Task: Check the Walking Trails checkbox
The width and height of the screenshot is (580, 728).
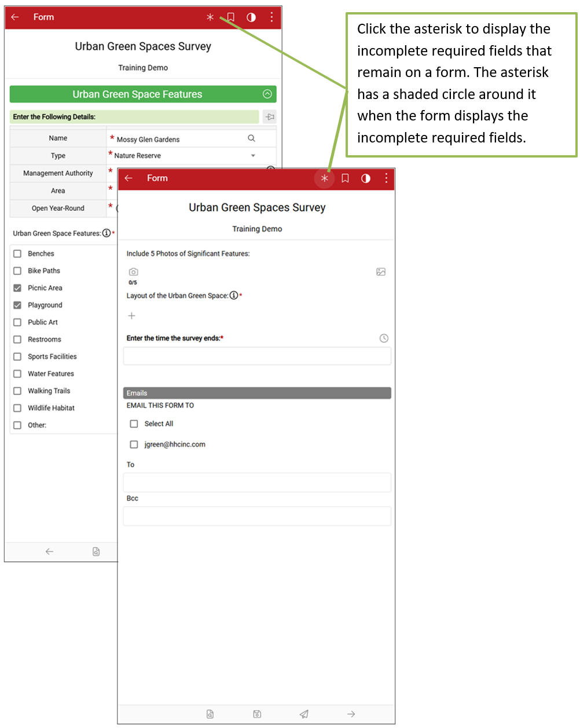Action: [17, 391]
